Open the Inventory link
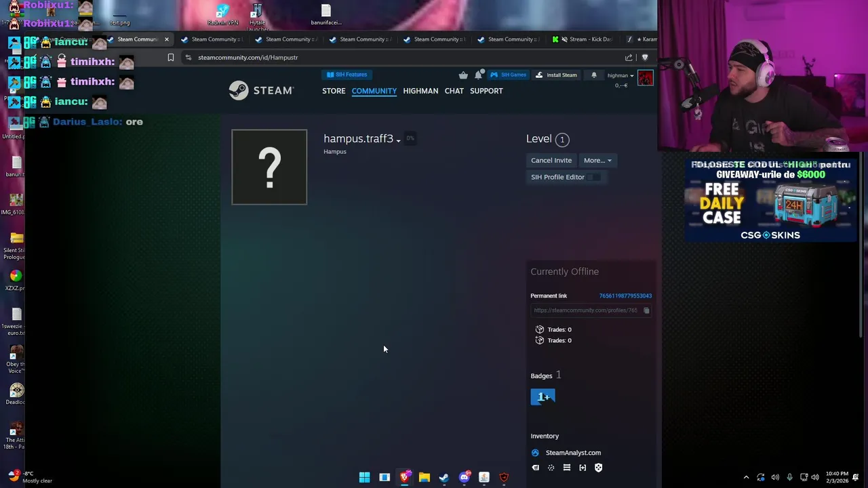Viewport: 868px width, 488px height. point(545,436)
